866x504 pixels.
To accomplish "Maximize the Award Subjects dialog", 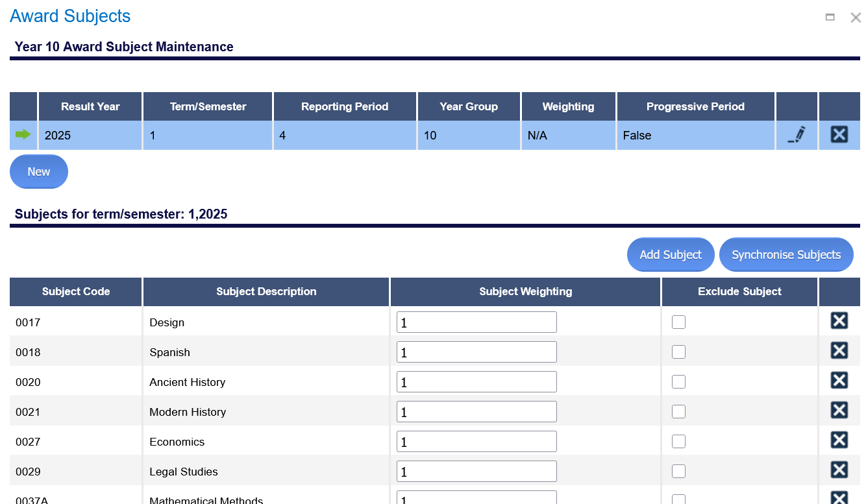I will point(830,18).
